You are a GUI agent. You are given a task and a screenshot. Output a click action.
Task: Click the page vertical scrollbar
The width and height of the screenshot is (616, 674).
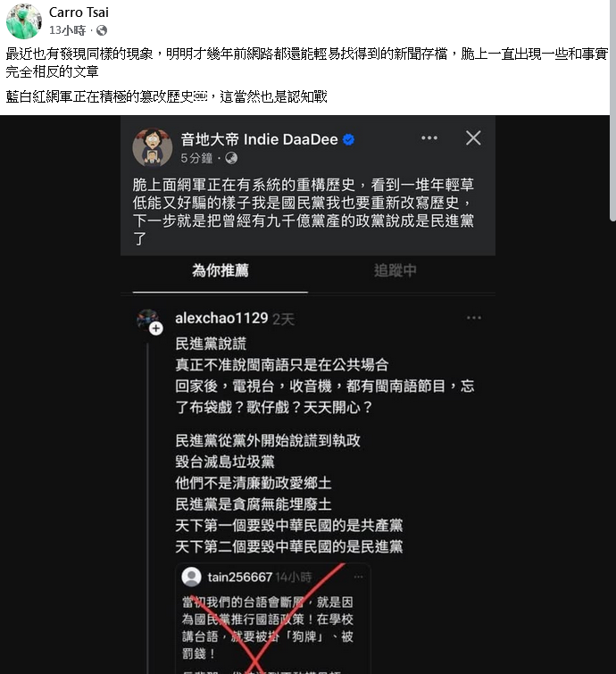pos(612,111)
